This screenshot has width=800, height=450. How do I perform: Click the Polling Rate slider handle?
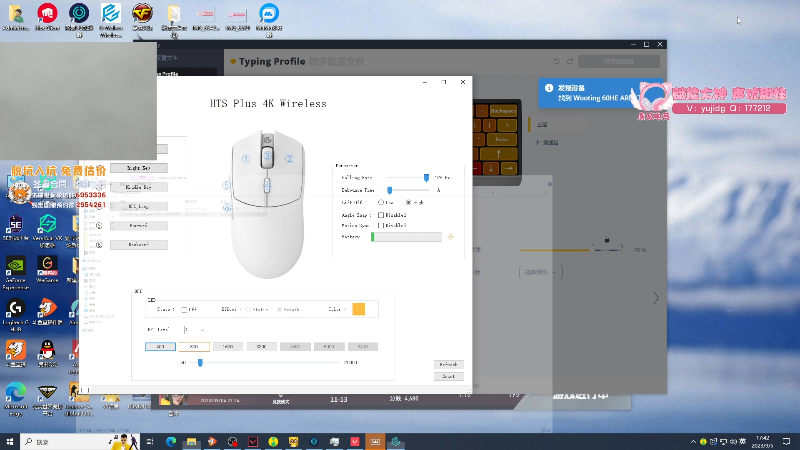click(426, 178)
